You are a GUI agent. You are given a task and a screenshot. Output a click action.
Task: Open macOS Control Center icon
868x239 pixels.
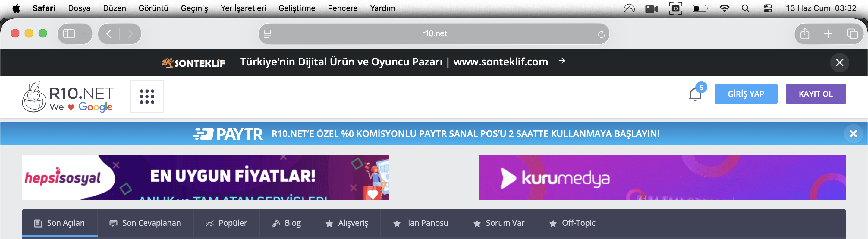tap(768, 8)
